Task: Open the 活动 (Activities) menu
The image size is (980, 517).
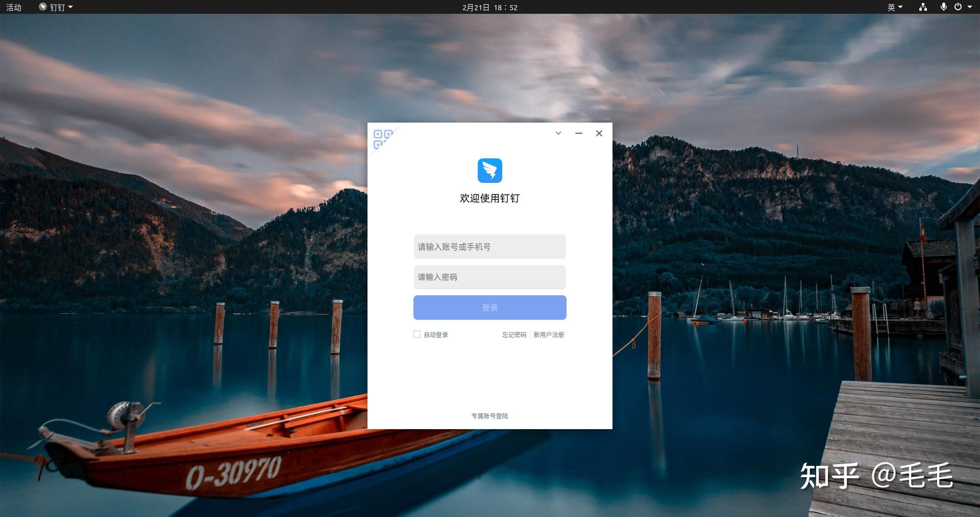Action: tap(14, 7)
